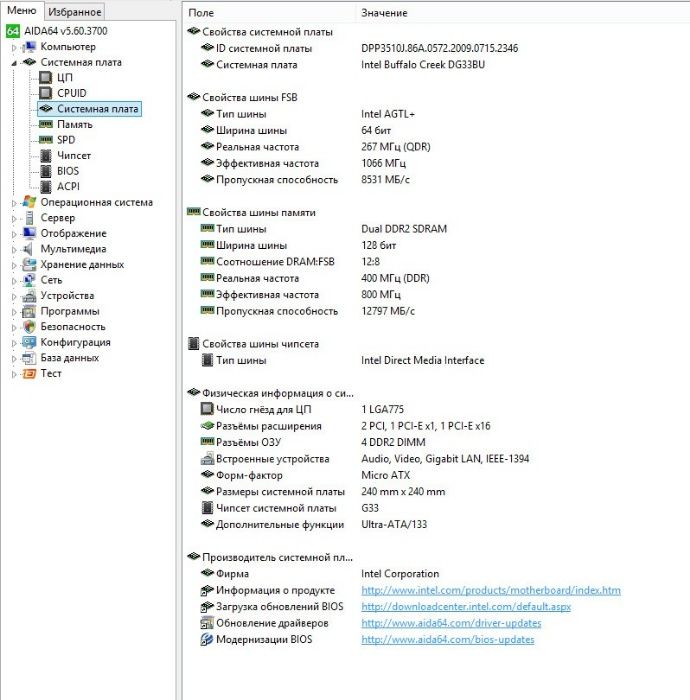Click the value 8531 МБ/с

coord(385,179)
